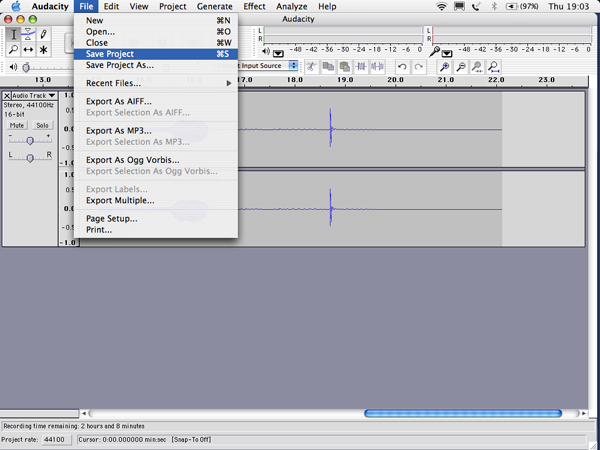600x450 pixels.
Task: Choose New from the File menu
Action: (x=156, y=21)
